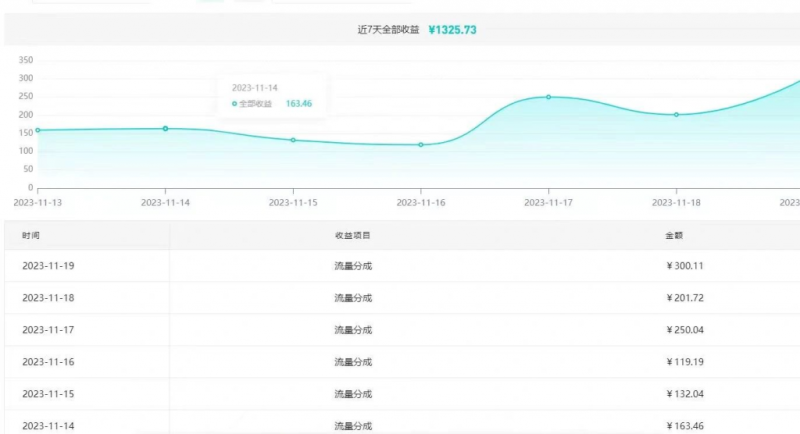This screenshot has height=434, width=800.
Task: Click the 近7天全部收益 total ¥1325.73
Action: (452, 30)
